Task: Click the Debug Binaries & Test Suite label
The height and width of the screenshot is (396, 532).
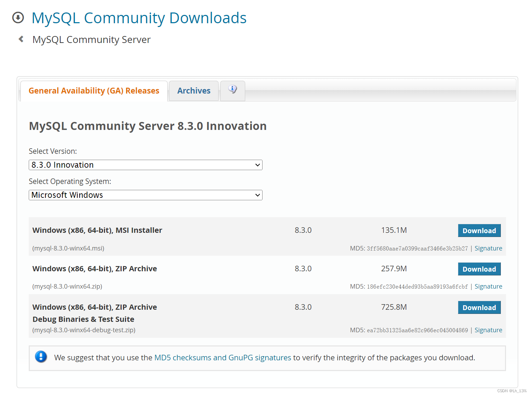Action: coord(83,319)
